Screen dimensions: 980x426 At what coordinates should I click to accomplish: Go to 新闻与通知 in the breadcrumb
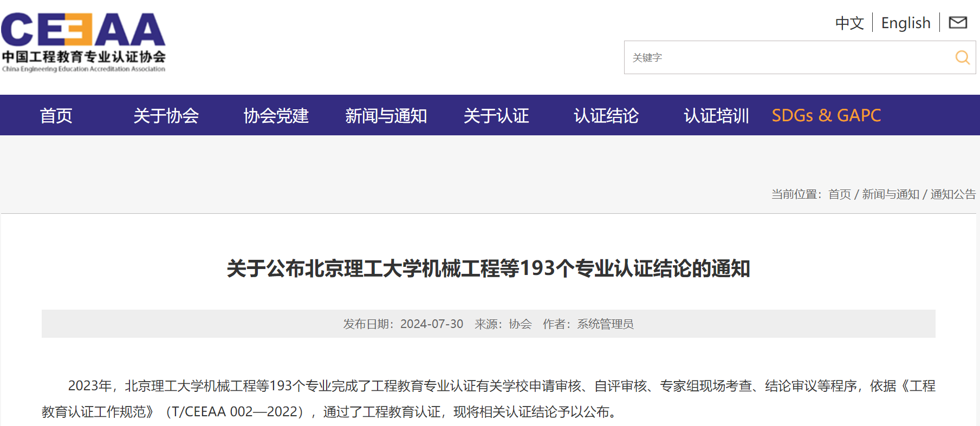891,194
